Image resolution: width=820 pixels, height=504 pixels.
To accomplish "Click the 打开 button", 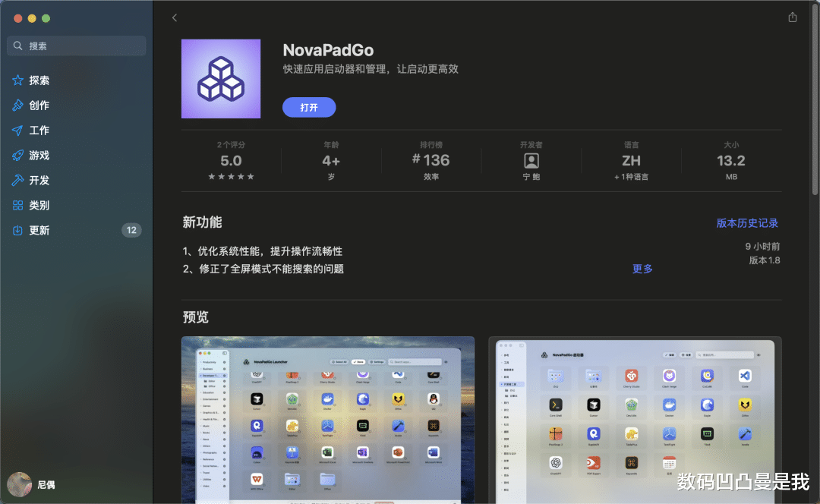I will point(309,107).
